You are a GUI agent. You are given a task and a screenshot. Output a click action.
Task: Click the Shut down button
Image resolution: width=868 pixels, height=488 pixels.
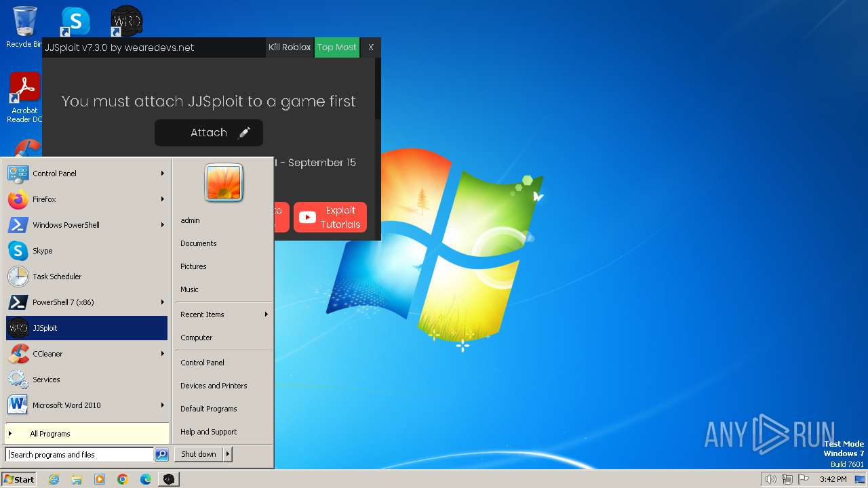(199, 454)
